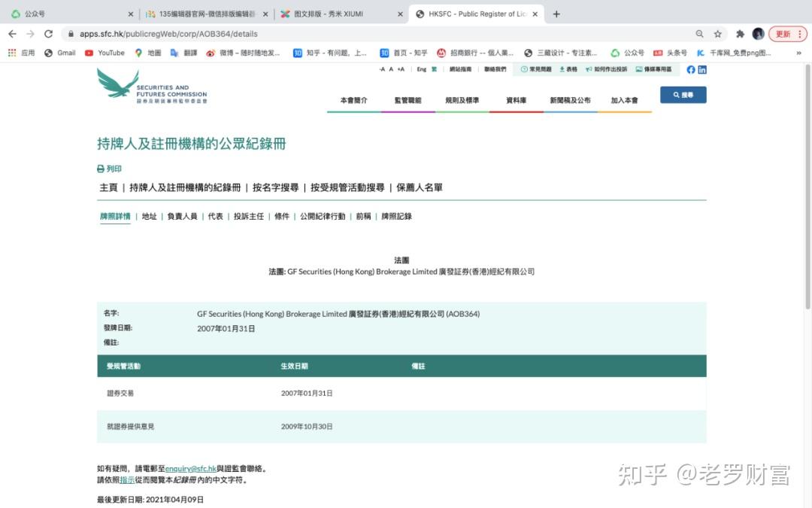Open the 知乎 - 有问题 bookmark
This screenshot has width=812, height=508.
point(330,53)
